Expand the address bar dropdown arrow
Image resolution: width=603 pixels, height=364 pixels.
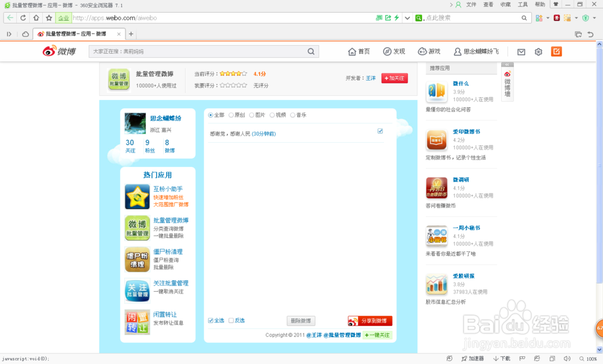coord(407,17)
